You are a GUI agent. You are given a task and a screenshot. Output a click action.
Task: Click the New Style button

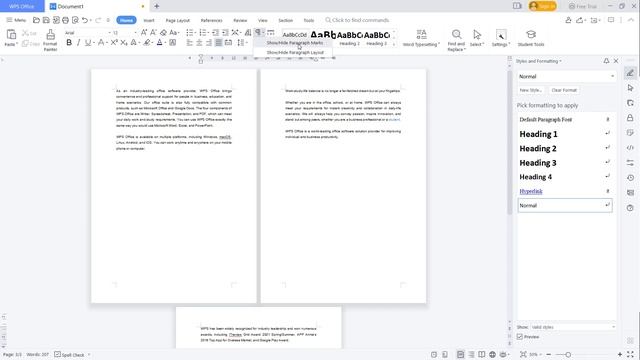[x=531, y=90]
